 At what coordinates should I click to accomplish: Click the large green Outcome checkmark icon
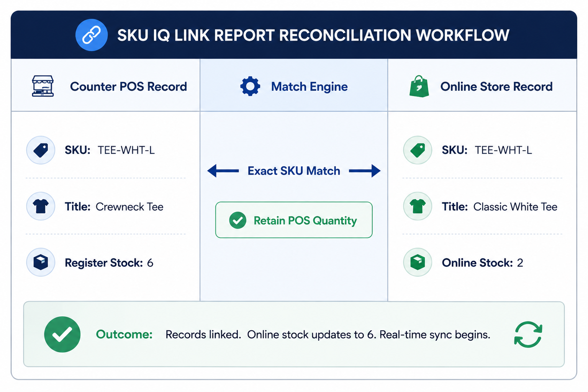point(62,334)
